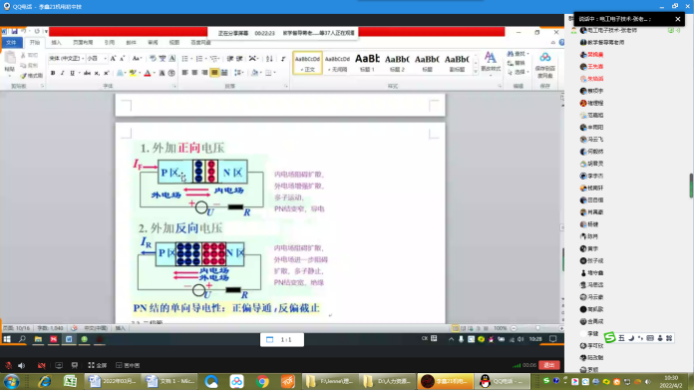Switch to the 插入 ribbon tab
This screenshot has height=390, width=694.
point(56,42)
